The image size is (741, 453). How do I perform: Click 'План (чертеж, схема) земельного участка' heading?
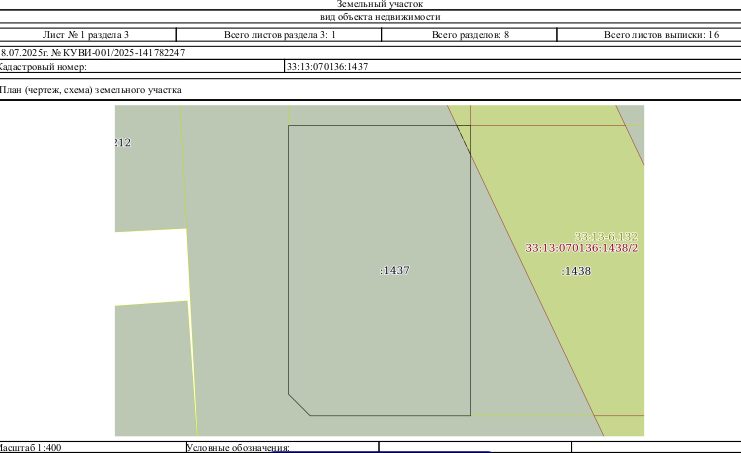(x=90, y=90)
